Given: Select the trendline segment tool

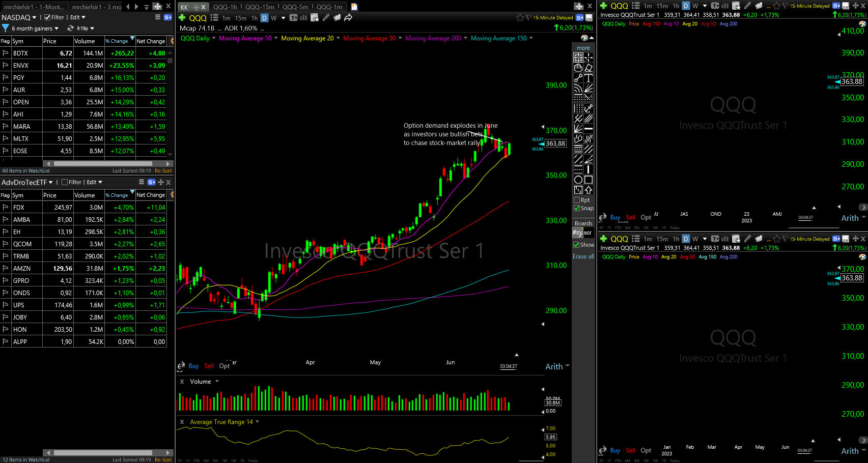Looking at the screenshot, I should click(x=578, y=78).
